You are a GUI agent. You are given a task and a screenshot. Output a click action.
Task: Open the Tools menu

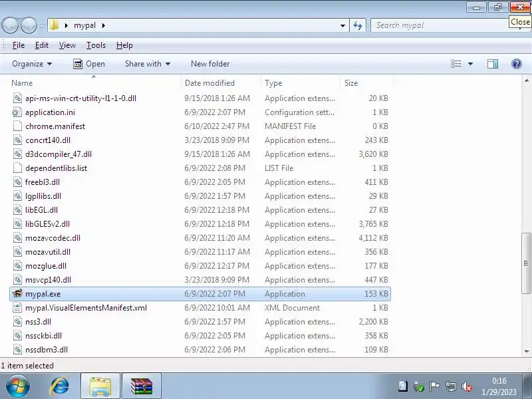click(x=96, y=45)
